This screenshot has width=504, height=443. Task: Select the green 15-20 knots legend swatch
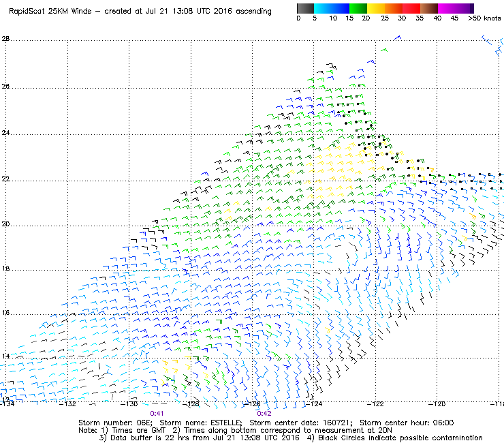pos(358,8)
